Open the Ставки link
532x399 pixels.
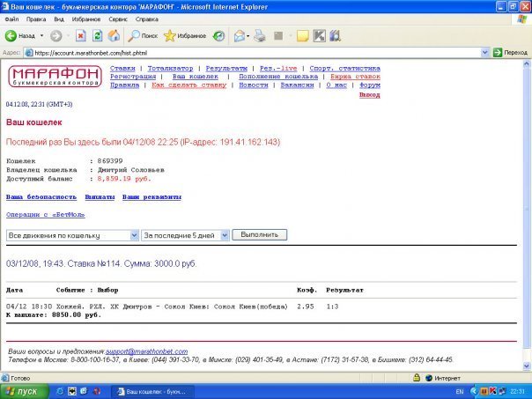122,68
